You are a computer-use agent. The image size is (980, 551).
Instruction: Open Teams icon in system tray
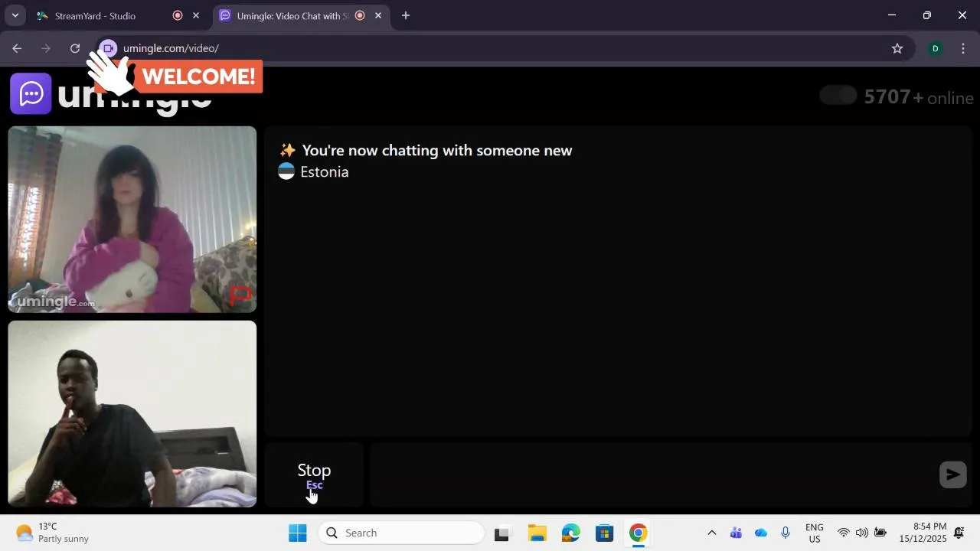pyautogui.click(x=737, y=533)
